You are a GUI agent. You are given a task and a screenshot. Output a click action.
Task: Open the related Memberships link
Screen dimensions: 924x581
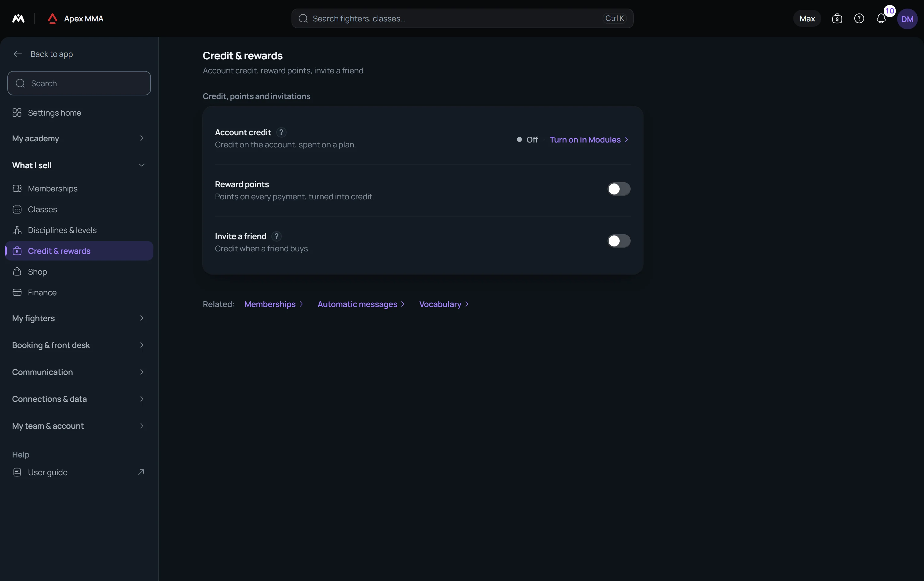pos(273,304)
